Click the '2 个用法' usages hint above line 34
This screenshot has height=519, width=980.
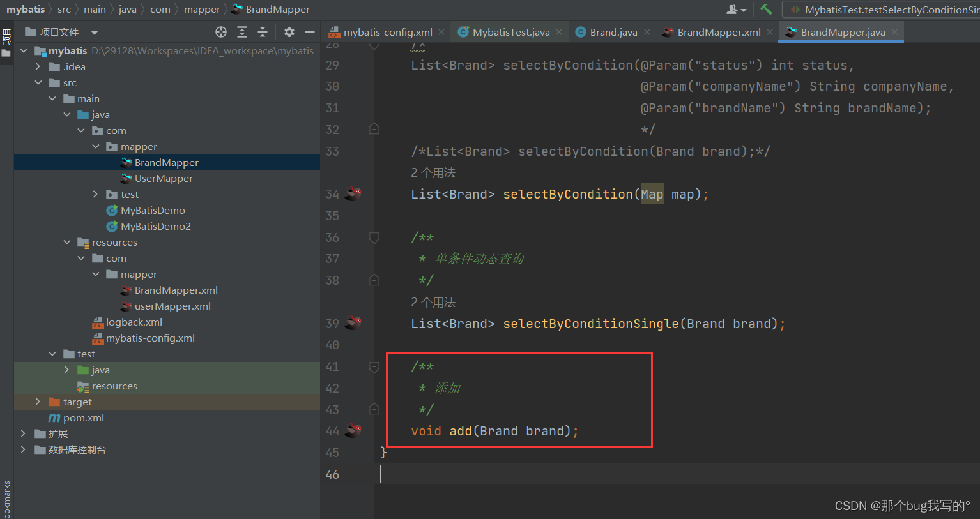[x=433, y=173]
